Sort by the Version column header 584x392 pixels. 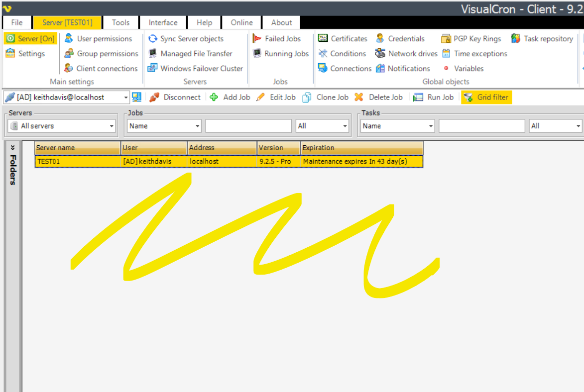click(279, 148)
